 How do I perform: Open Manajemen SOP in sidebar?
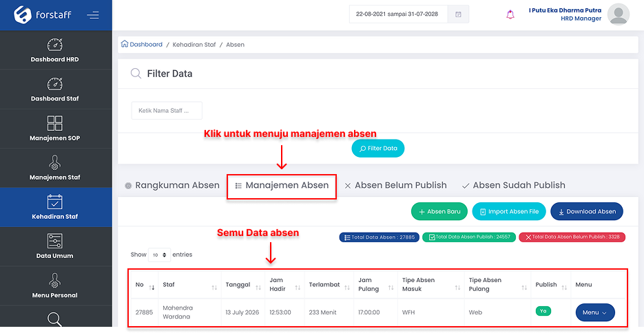54,129
